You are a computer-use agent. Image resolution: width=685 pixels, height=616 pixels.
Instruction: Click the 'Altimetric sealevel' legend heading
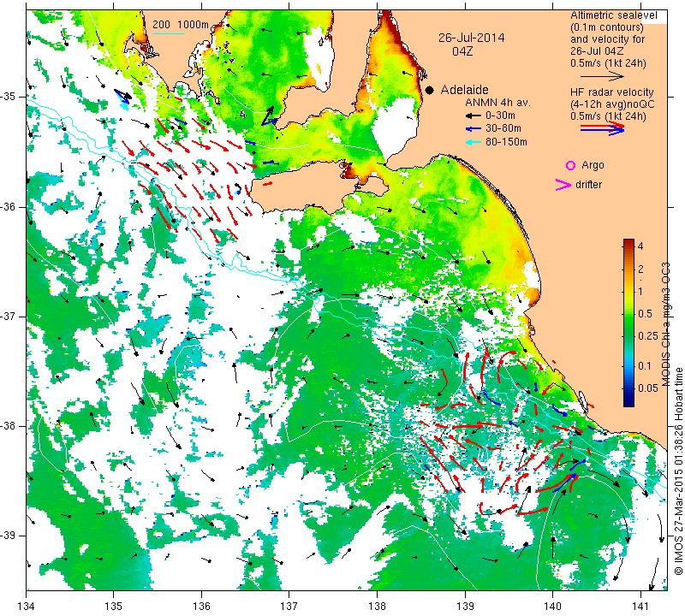point(613,15)
